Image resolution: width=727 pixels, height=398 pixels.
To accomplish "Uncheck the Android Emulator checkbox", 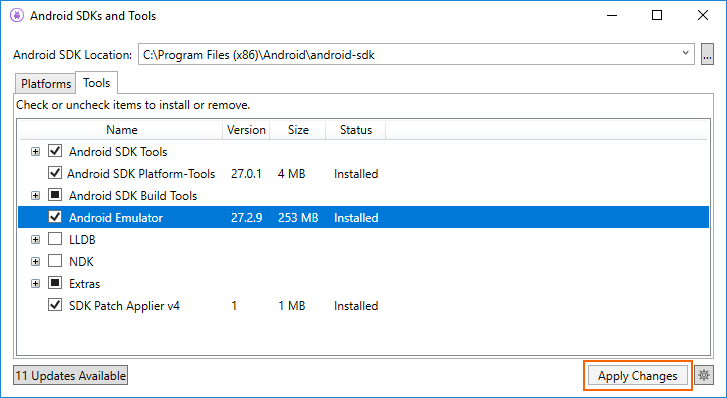I will [55, 217].
